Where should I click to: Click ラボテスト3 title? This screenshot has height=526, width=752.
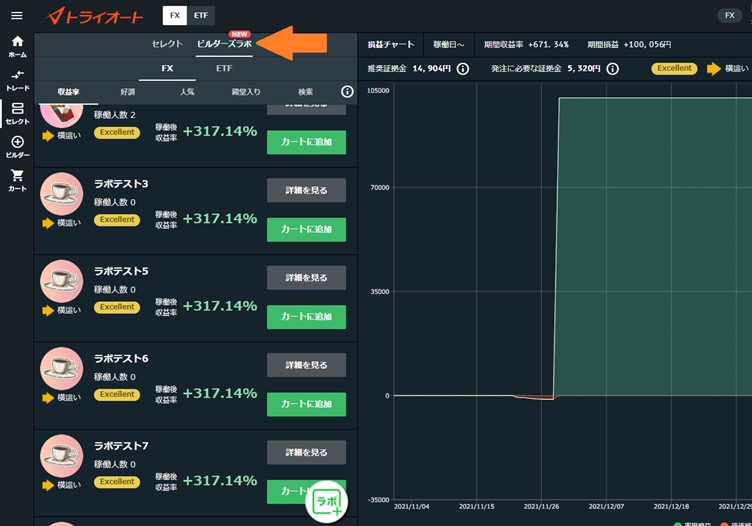click(x=121, y=184)
